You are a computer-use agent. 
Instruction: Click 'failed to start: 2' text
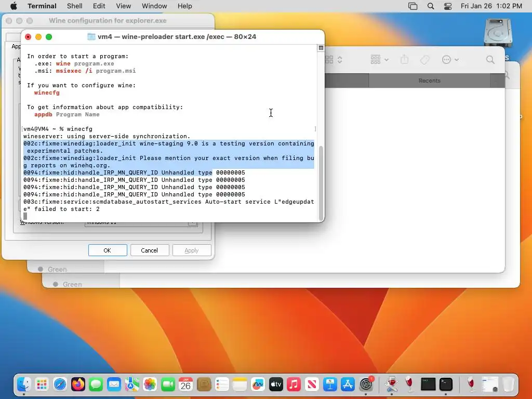[67, 209]
